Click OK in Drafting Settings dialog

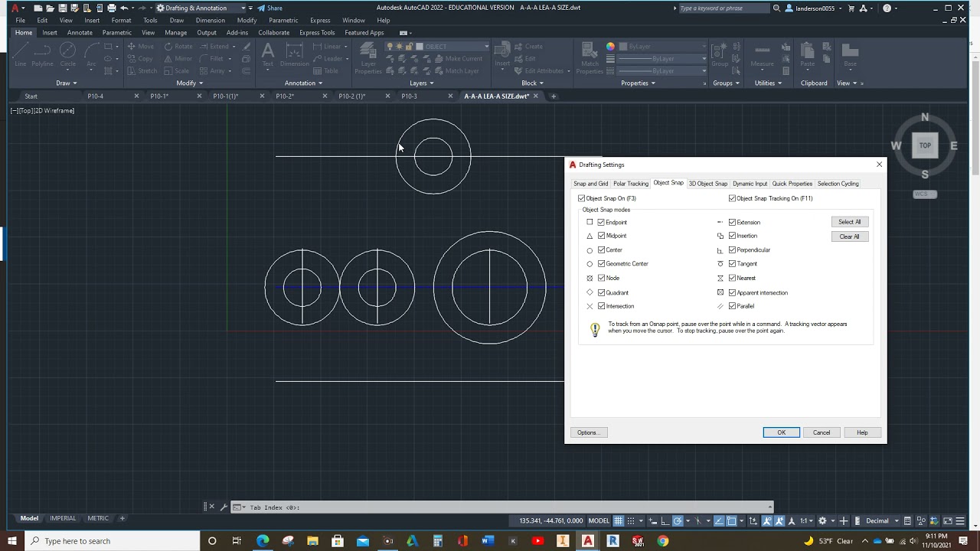(x=781, y=432)
